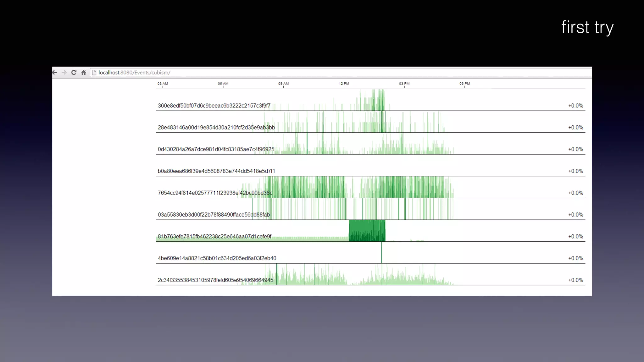Image resolution: width=644 pixels, height=362 pixels.
Task: Click the page icon in address bar
Action: pos(94,73)
